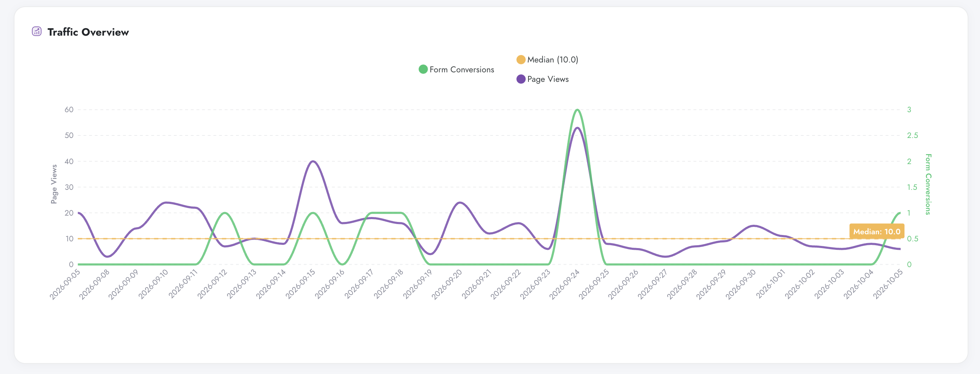Click the 2026-09-05 date axis label

point(65,284)
